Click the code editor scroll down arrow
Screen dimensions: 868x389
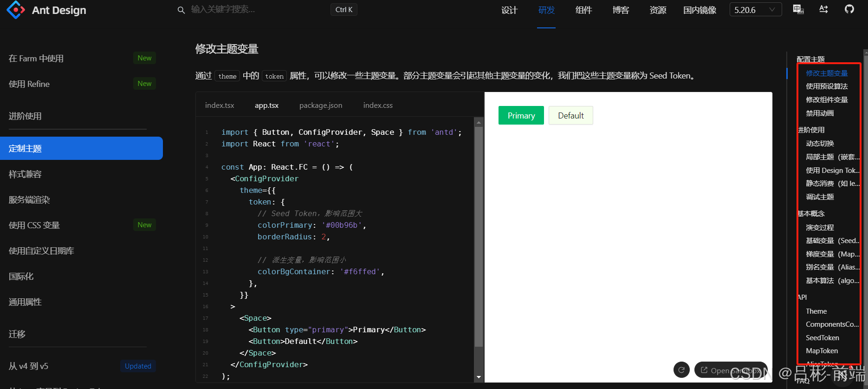tap(479, 377)
